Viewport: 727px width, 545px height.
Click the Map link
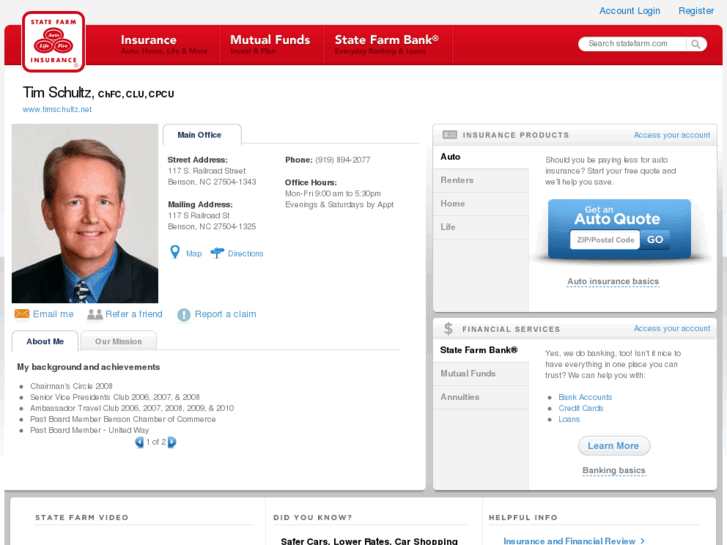(194, 254)
